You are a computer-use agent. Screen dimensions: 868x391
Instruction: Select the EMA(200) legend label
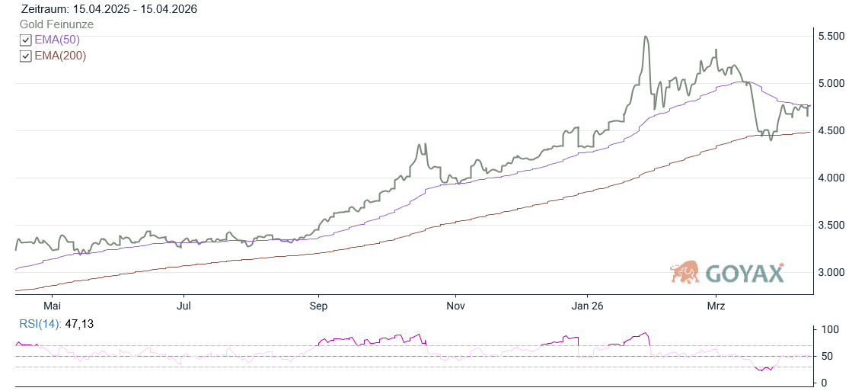click(x=60, y=56)
